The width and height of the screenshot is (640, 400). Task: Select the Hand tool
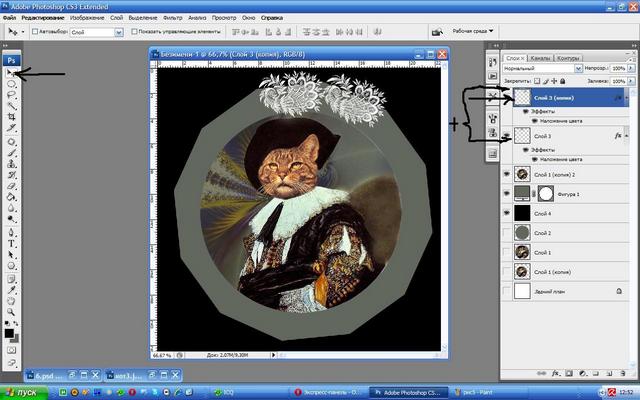pyautogui.click(x=11, y=301)
